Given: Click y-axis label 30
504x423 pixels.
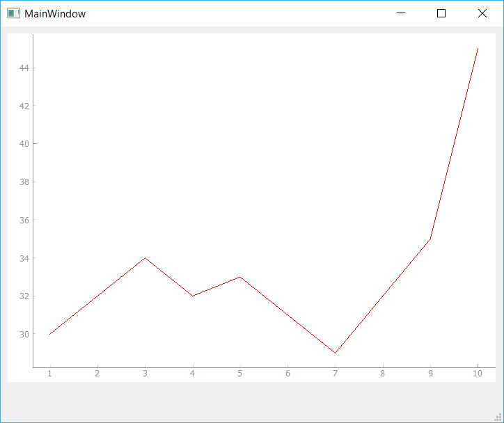Looking at the screenshot, I should [24, 335].
